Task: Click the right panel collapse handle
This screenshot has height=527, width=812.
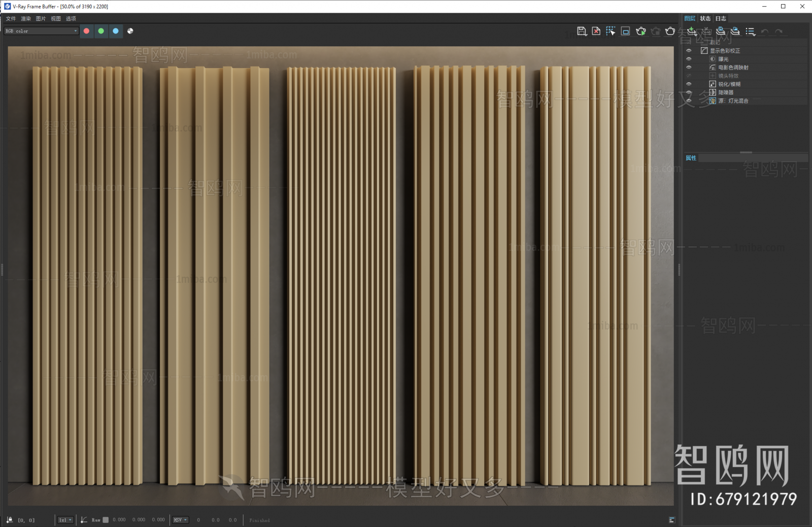Action: (x=679, y=270)
